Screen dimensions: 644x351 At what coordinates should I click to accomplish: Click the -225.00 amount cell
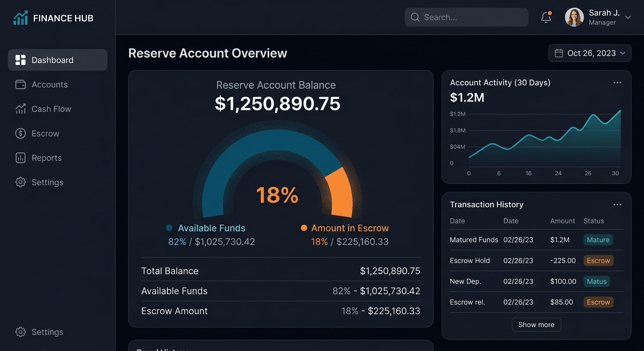tap(563, 261)
